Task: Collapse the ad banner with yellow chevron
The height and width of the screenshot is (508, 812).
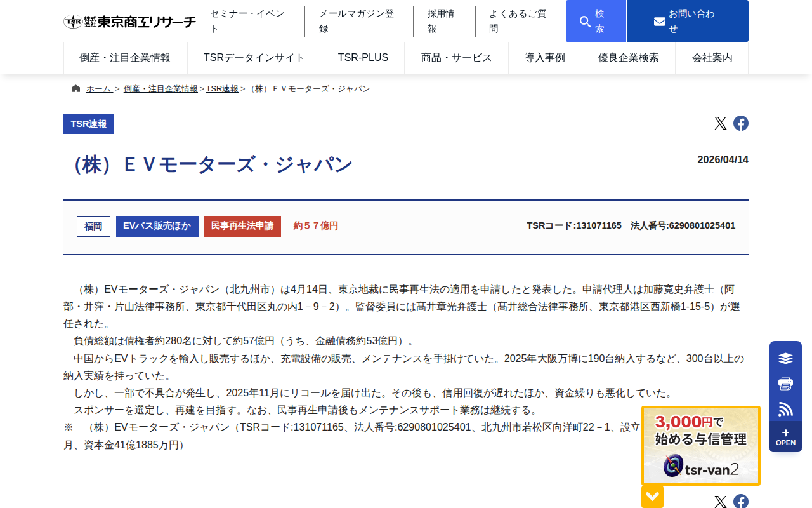Action: tap(652, 497)
